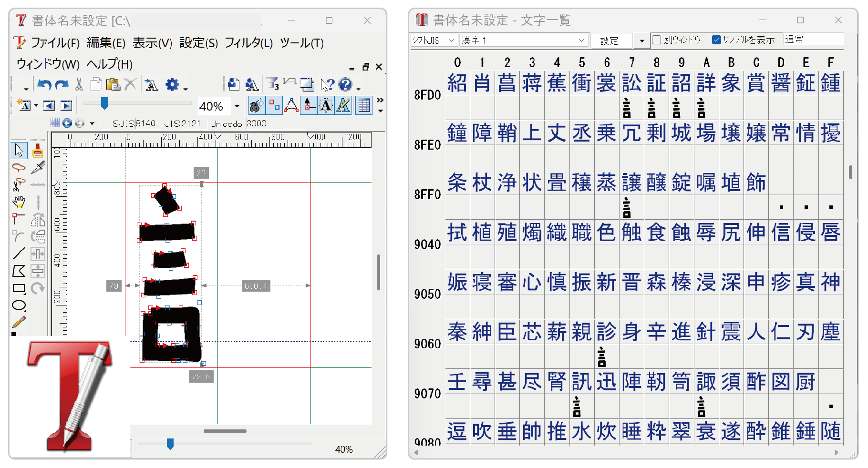868x468 pixels.
Task: Click the paste clipboard icon
Action: click(x=113, y=85)
